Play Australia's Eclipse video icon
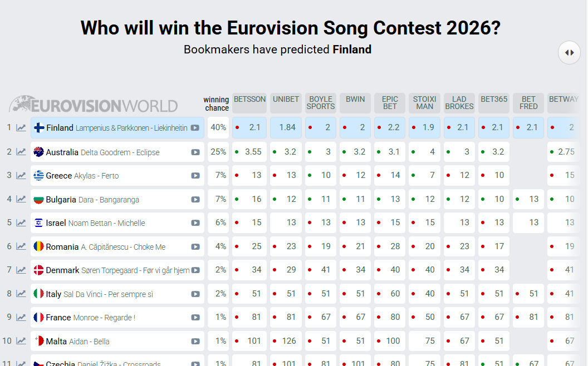 pyautogui.click(x=195, y=152)
